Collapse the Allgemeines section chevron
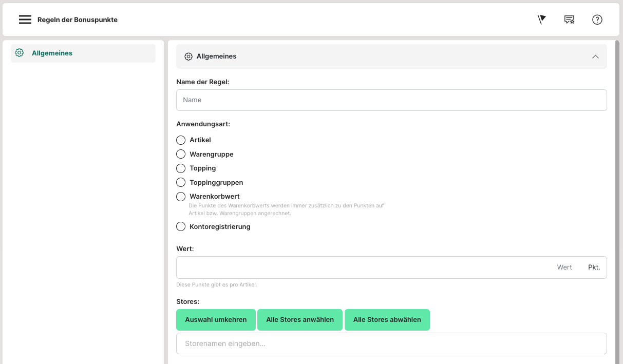The image size is (623, 364). point(595,56)
